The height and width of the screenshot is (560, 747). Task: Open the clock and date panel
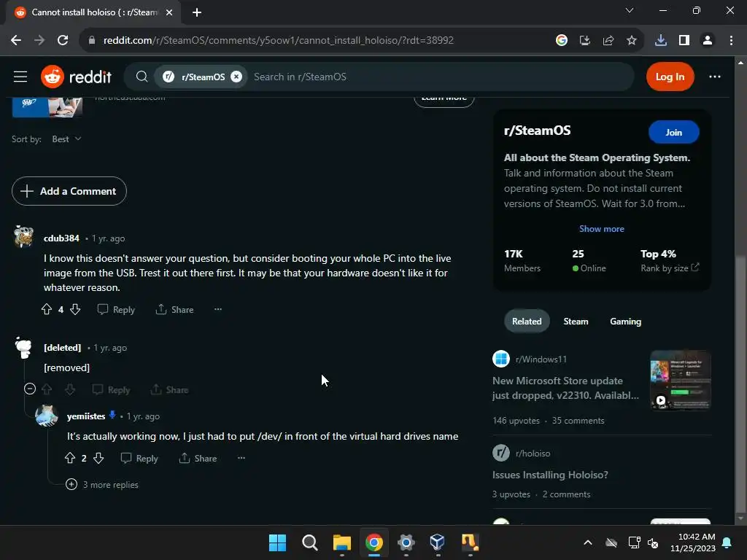(693, 542)
